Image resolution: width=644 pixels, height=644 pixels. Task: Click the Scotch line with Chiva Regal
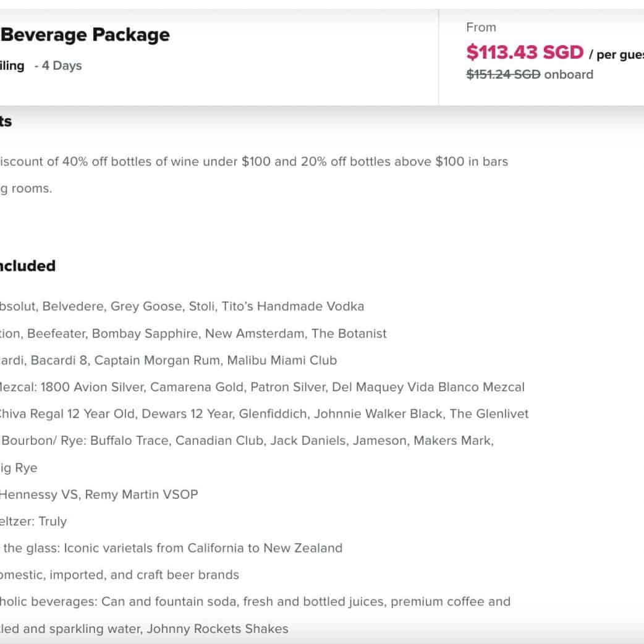[x=264, y=414]
